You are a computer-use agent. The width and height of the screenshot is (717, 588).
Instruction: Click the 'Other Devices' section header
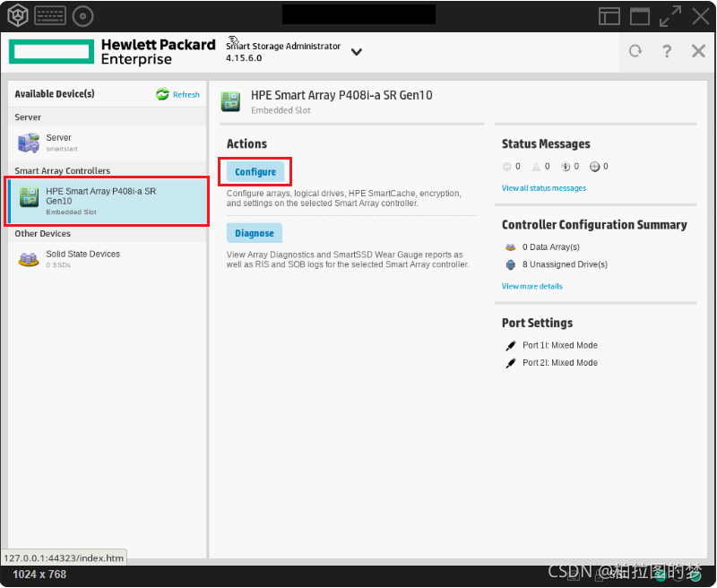click(x=42, y=234)
